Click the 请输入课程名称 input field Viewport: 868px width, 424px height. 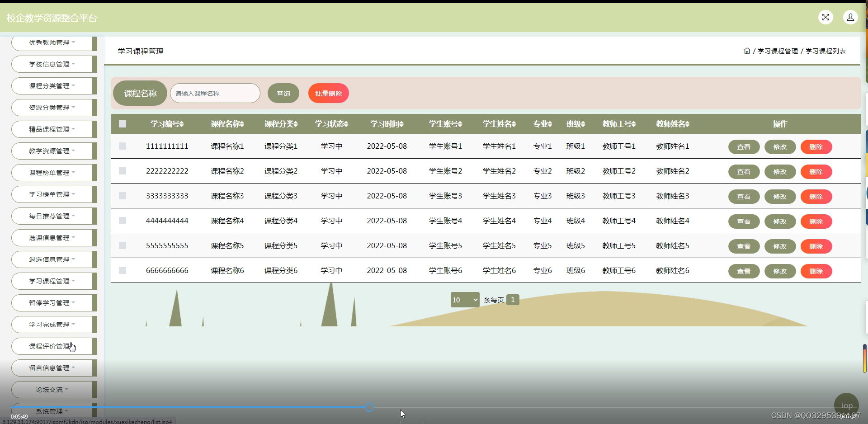point(215,93)
